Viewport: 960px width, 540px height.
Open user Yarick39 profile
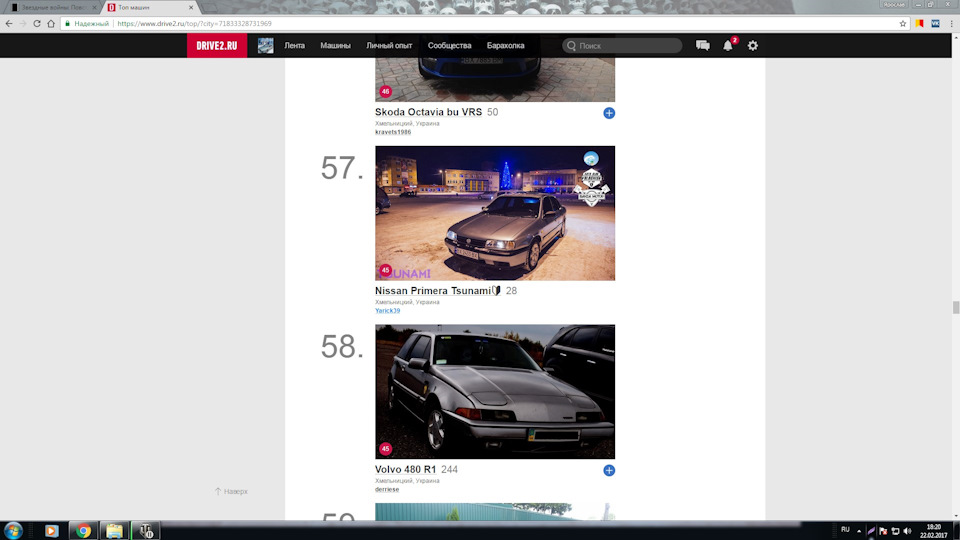pyautogui.click(x=388, y=311)
